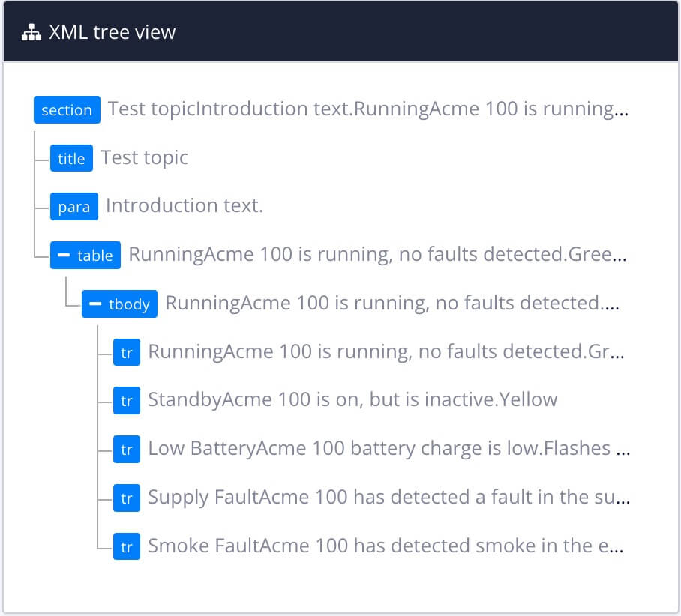Select the tbody element tag label
The image size is (681, 616).
128,304
